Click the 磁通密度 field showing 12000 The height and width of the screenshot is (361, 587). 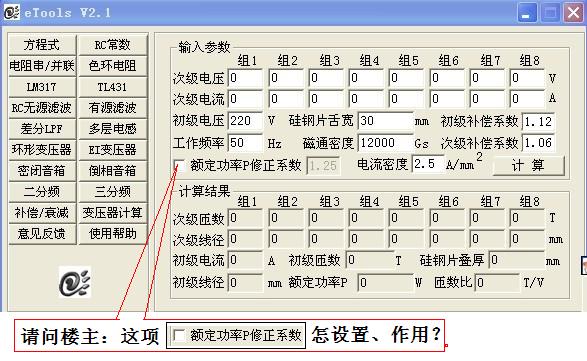(x=386, y=143)
